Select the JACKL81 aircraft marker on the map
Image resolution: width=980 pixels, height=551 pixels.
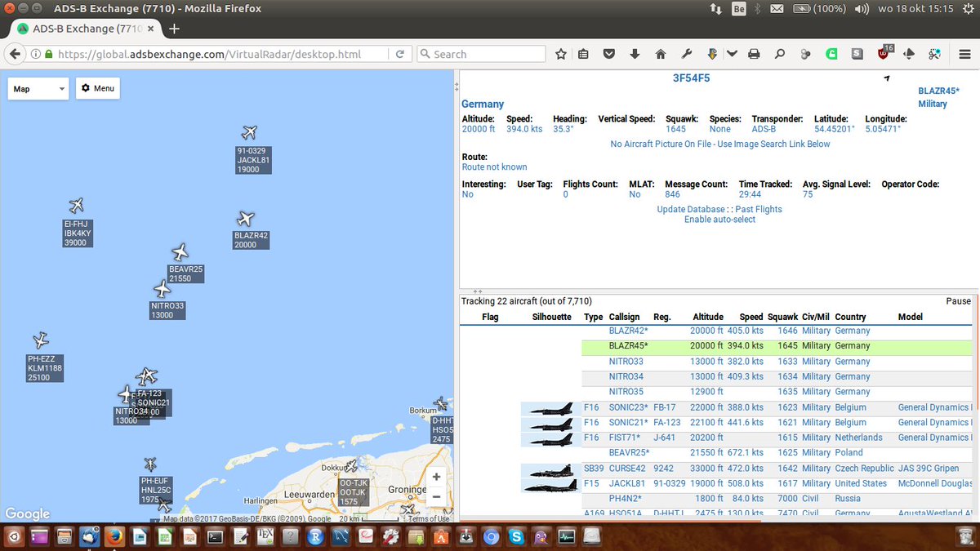250,133
